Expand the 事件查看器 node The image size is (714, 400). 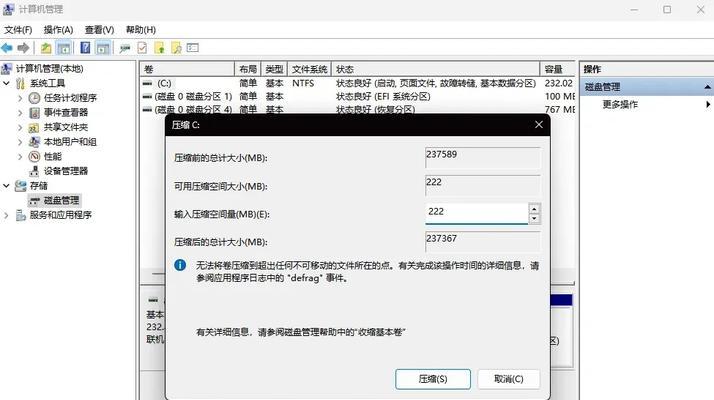(20, 113)
